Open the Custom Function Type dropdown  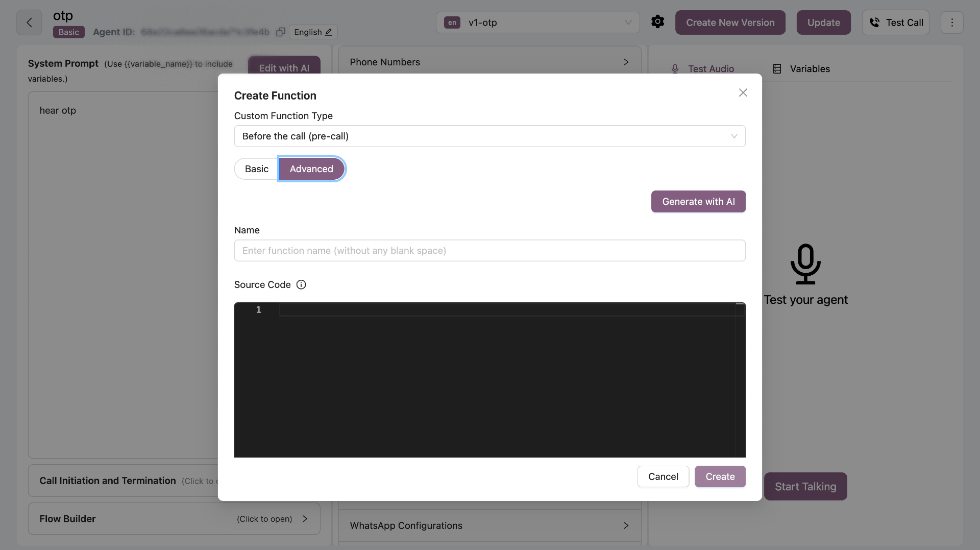tap(489, 136)
